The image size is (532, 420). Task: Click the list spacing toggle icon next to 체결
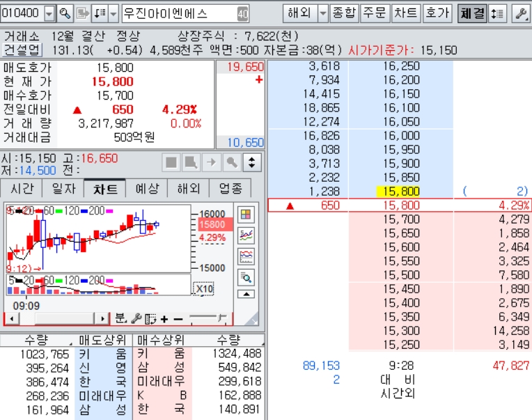(497, 13)
